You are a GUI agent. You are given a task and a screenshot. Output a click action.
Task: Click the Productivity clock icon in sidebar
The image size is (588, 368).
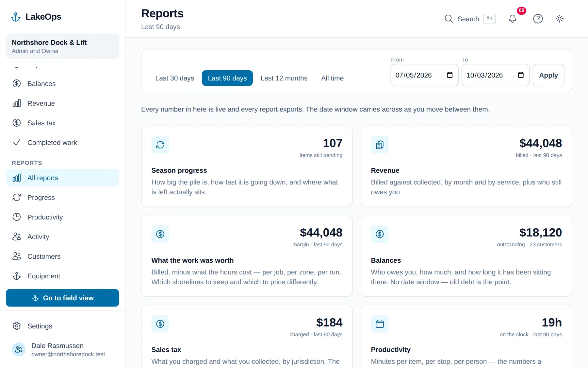(x=17, y=217)
